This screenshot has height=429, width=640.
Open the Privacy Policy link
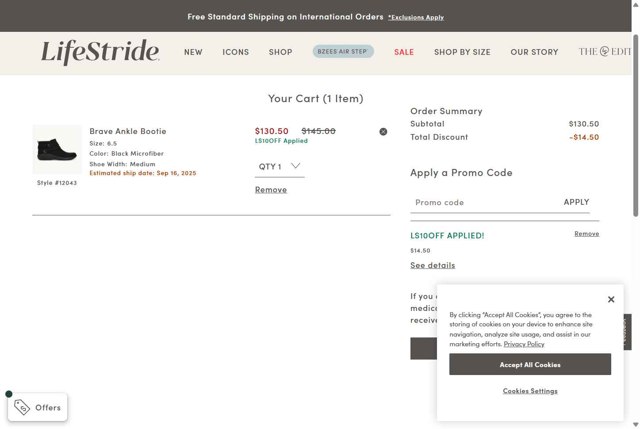[x=524, y=344]
